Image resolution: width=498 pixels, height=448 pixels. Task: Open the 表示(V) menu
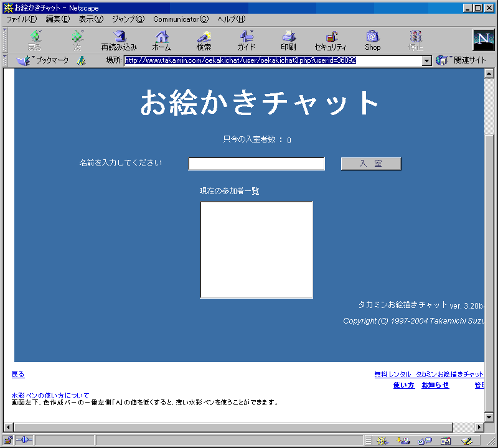(91, 19)
